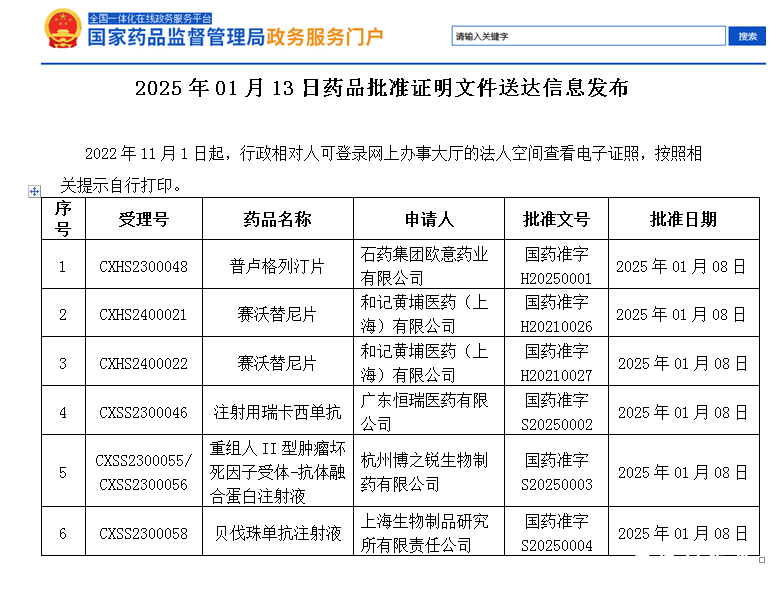The height and width of the screenshot is (612, 778).
Task: Select acceptance number CXSS2300058
Action: tap(143, 534)
